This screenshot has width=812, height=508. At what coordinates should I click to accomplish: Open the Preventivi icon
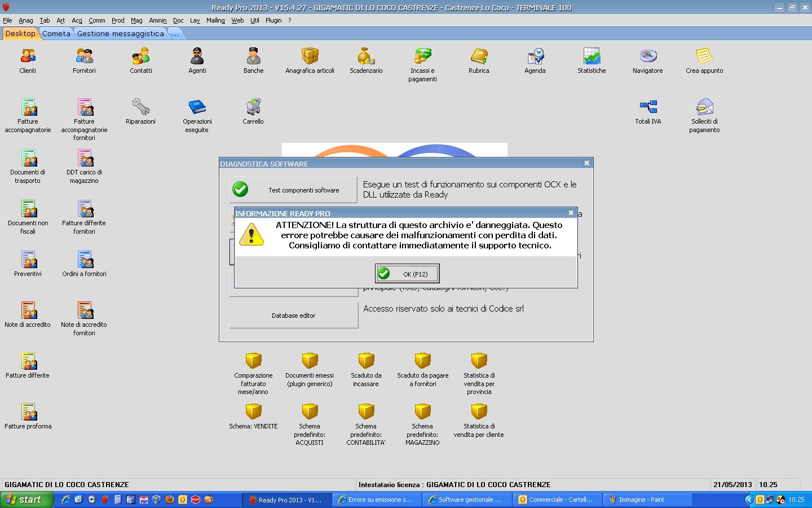pyautogui.click(x=28, y=260)
